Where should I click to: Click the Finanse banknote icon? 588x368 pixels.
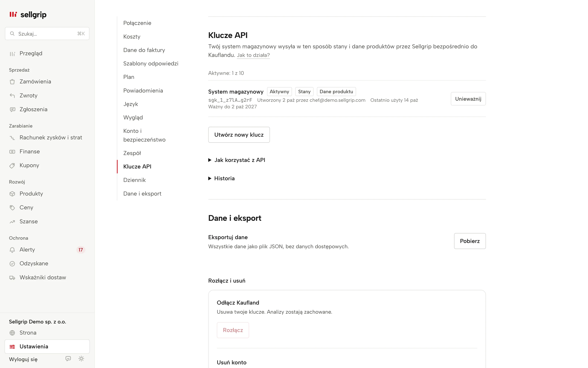[12, 152]
